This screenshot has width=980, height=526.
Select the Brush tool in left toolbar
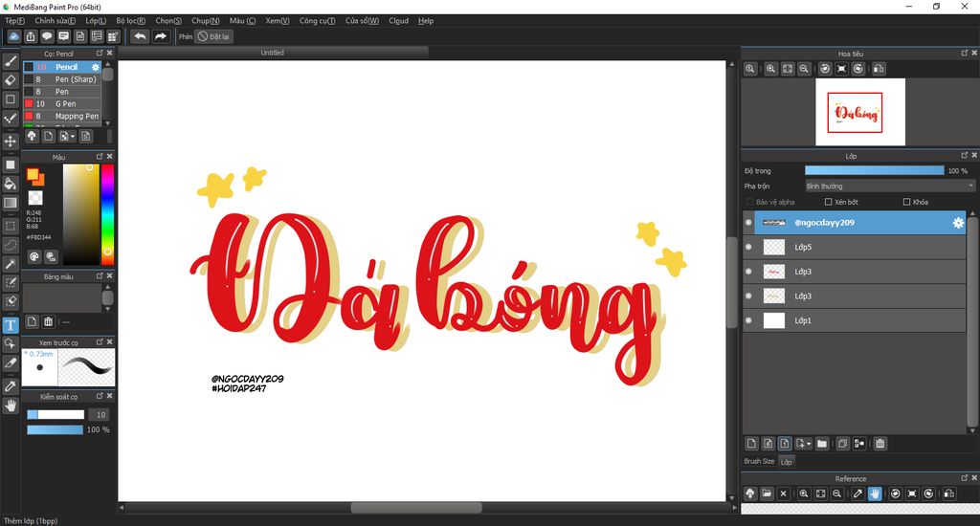(11, 60)
